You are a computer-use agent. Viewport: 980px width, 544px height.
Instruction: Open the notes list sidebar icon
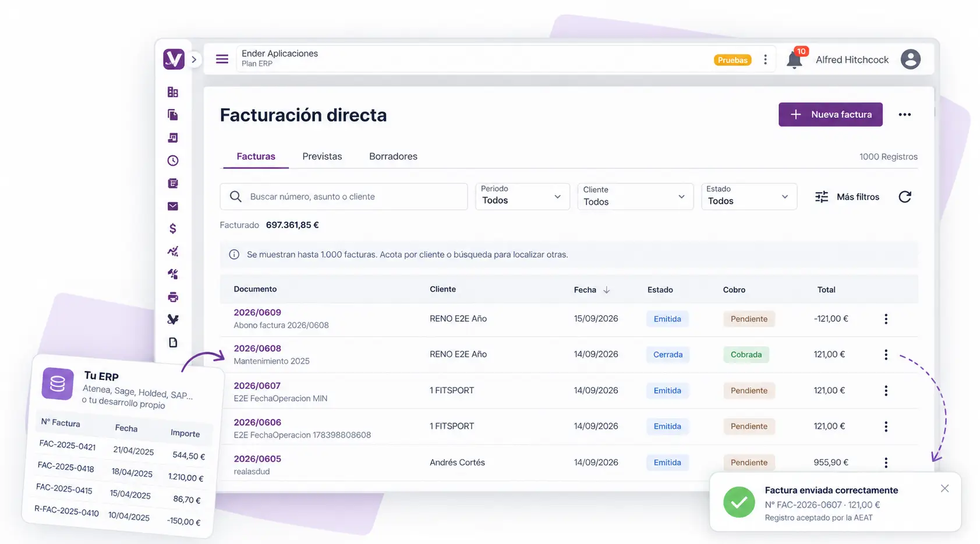[173, 183]
